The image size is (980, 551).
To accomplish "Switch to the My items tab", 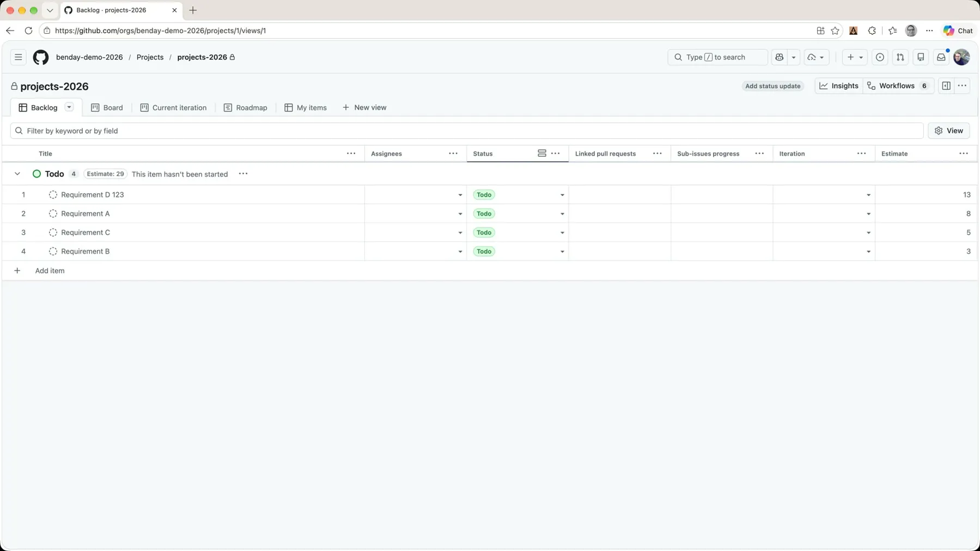I will coord(306,108).
